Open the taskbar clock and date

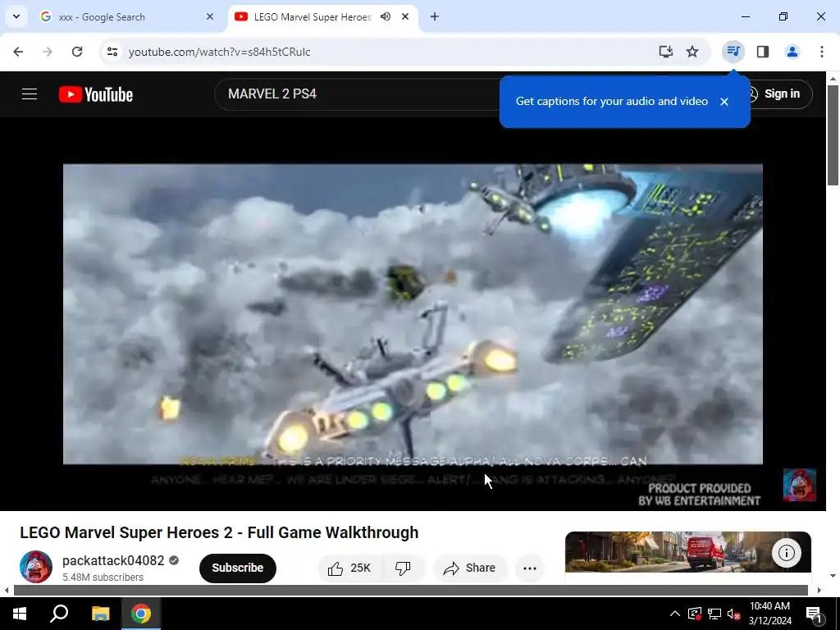coord(769,614)
